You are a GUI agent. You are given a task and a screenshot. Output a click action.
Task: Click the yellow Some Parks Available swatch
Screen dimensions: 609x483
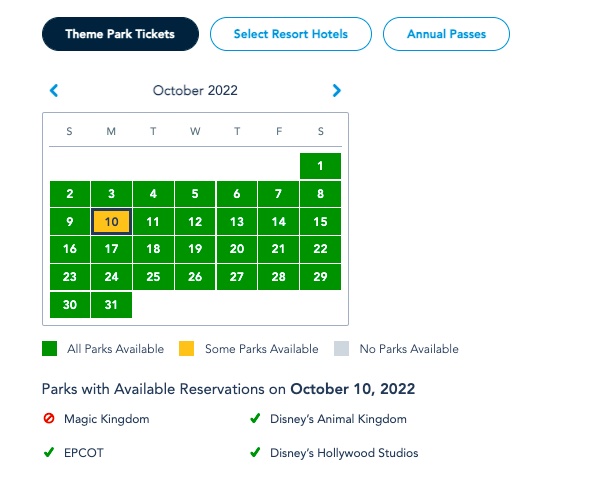click(x=186, y=349)
